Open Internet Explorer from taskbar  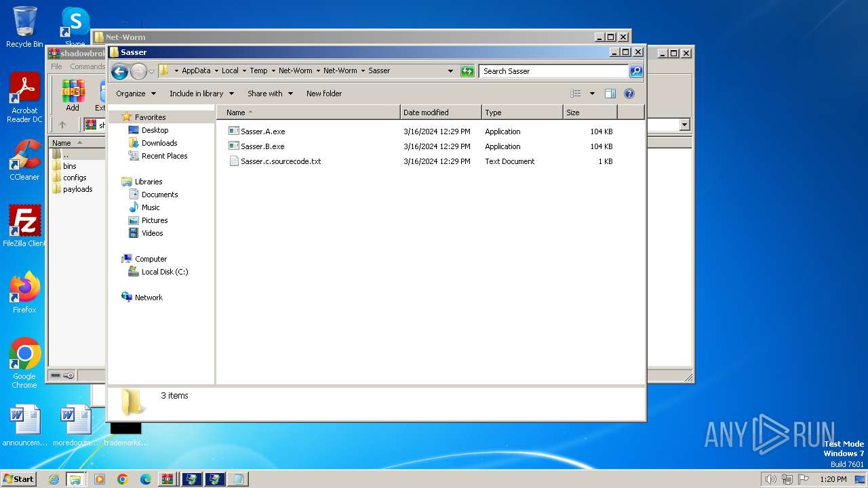click(54, 479)
